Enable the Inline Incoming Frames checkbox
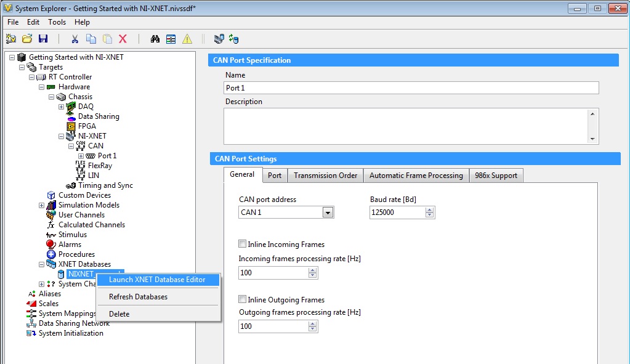The image size is (630, 364). click(x=242, y=244)
